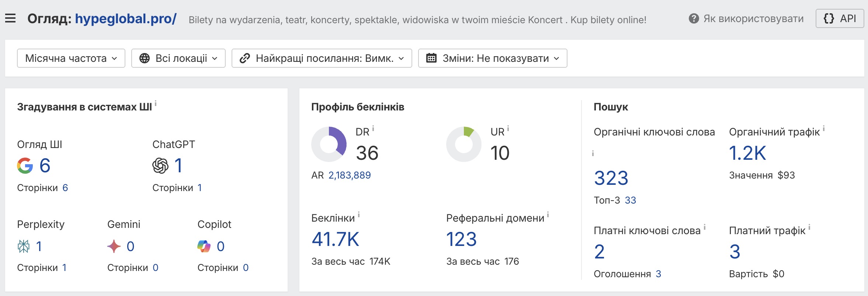868x296 pixels.
Task: Open the 41.7K backlinks report
Action: pyautogui.click(x=335, y=239)
